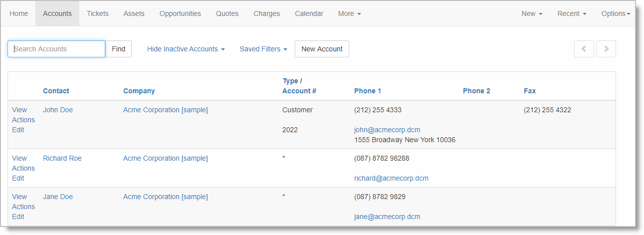
Task: Open John Doe contact link
Action: click(58, 110)
